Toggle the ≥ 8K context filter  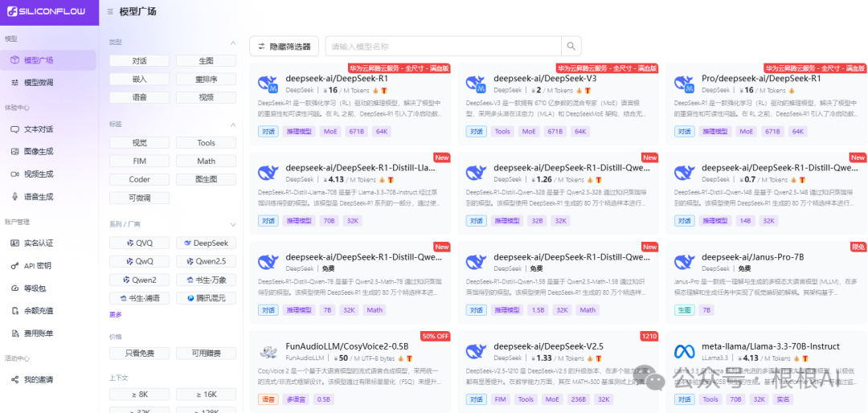pos(140,395)
